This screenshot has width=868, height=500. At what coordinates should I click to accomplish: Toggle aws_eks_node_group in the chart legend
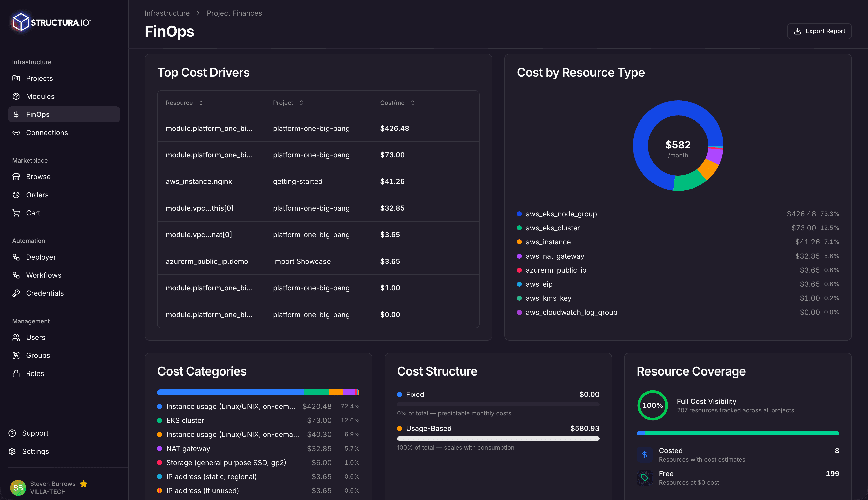(561, 214)
